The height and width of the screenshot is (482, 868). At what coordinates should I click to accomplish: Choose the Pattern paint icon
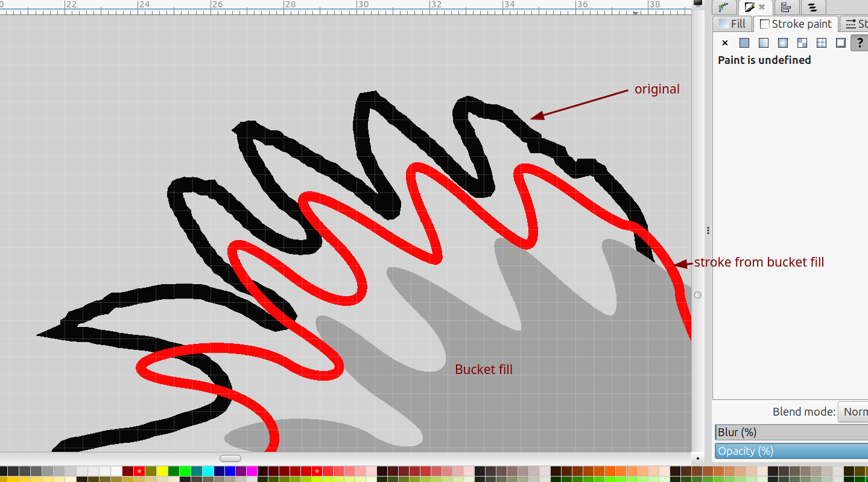coord(822,43)
